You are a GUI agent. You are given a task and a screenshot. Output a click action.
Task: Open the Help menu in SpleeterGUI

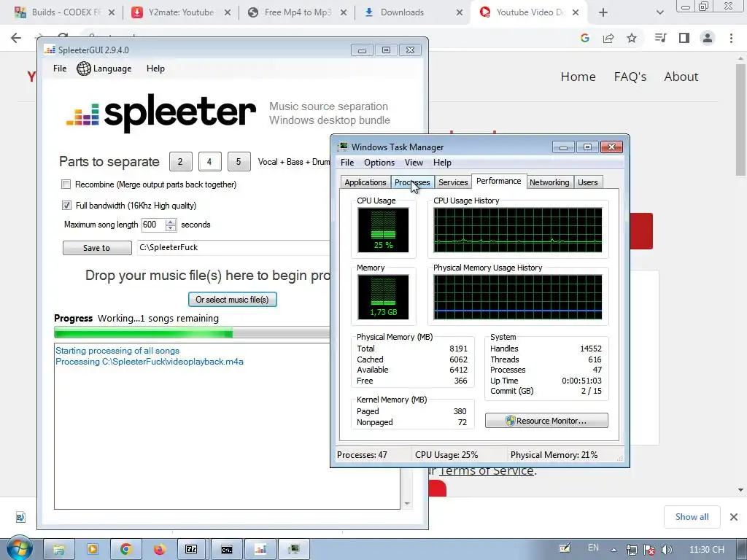155,69
